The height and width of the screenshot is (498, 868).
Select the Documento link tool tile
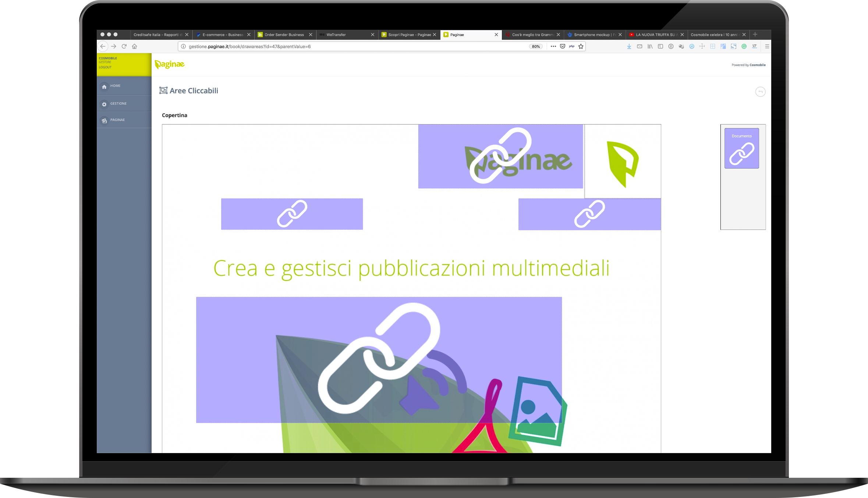coord(741,148)
